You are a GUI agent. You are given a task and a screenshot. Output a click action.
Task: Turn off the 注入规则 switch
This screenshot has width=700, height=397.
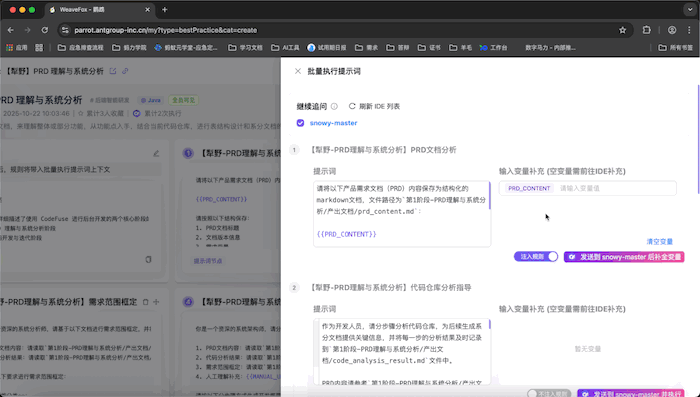[536, 257]
